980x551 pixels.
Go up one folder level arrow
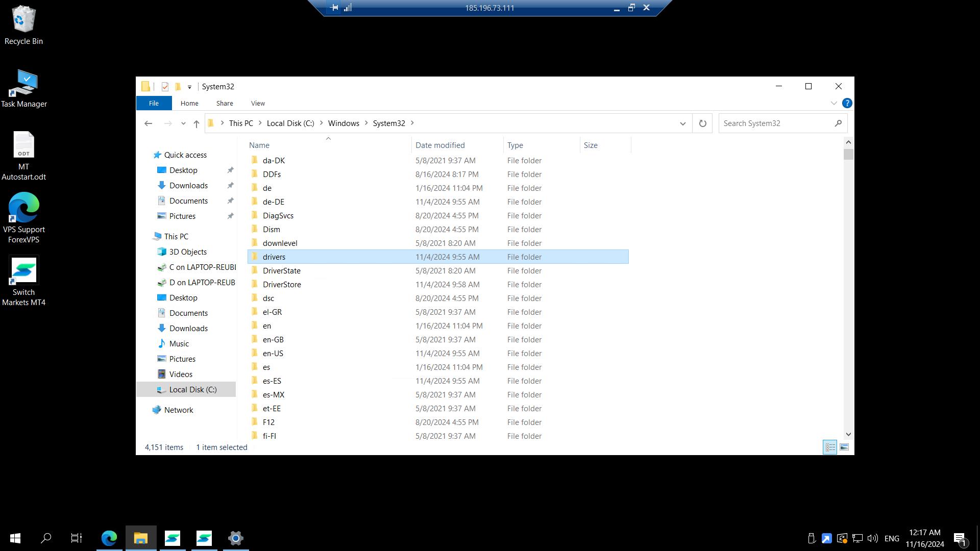197,123
